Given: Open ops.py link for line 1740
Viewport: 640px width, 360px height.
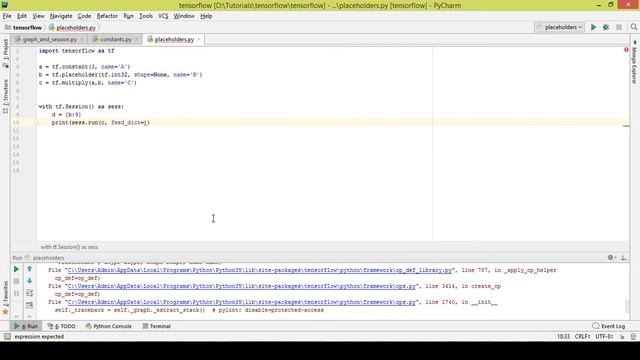Looking at the screenshot, I should pos(242,302).
